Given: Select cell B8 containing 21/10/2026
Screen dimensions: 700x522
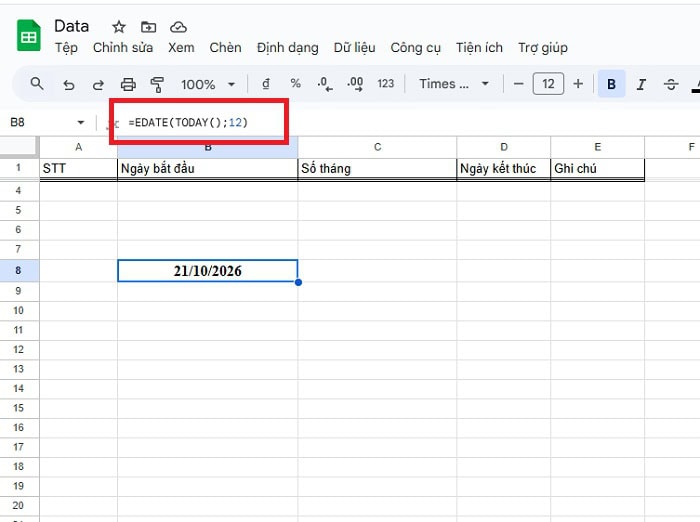Looking at the screenshot, I should (207, 271).
